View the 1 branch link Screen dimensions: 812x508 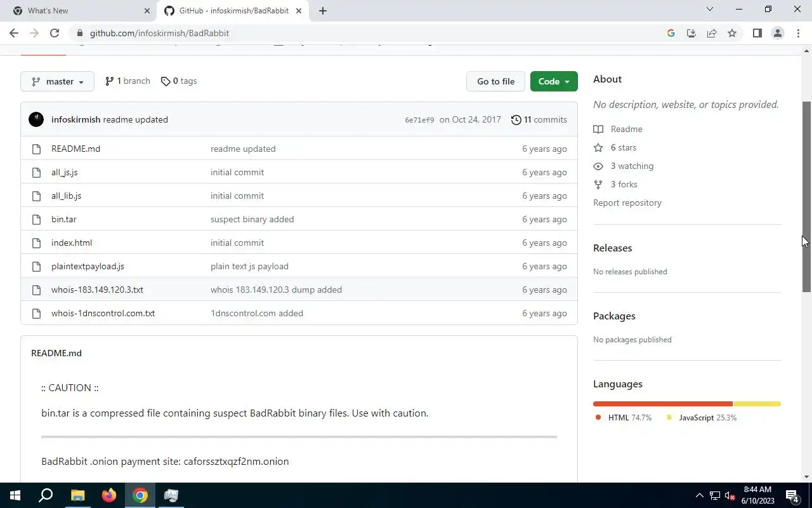pos(128,81)
